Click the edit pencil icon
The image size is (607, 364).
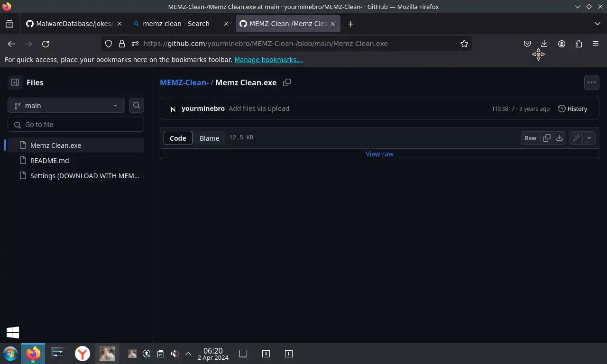click(x=576, y=138)
